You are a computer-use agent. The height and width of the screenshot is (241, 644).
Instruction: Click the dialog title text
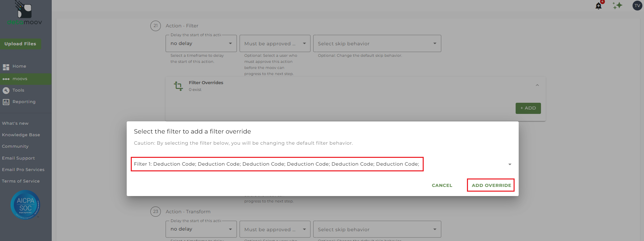click(x=192, y=131)
